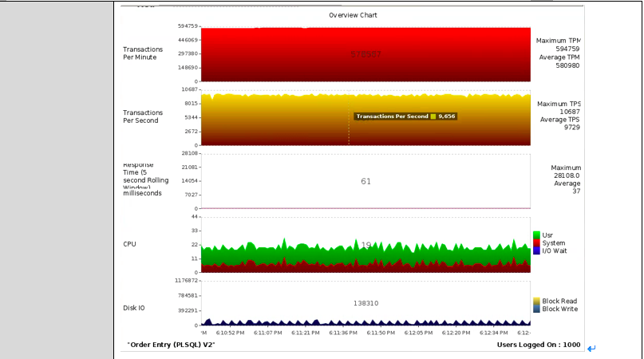Click the 2672 axis tick label
Image resolution: width=644 pixels, height=359 pixels.
[191, 132]
